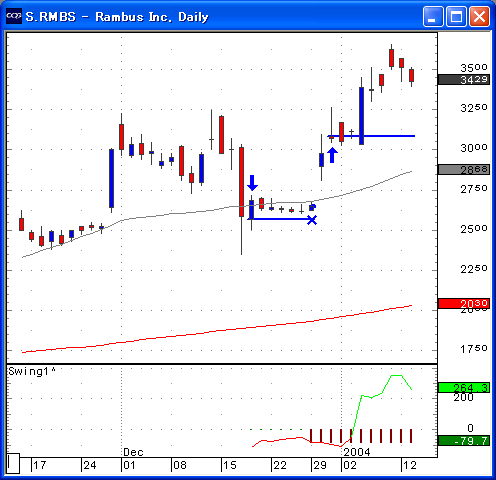Click the long red candle below the down arrow
Screen dimensions: 496x480
[241, 182]
